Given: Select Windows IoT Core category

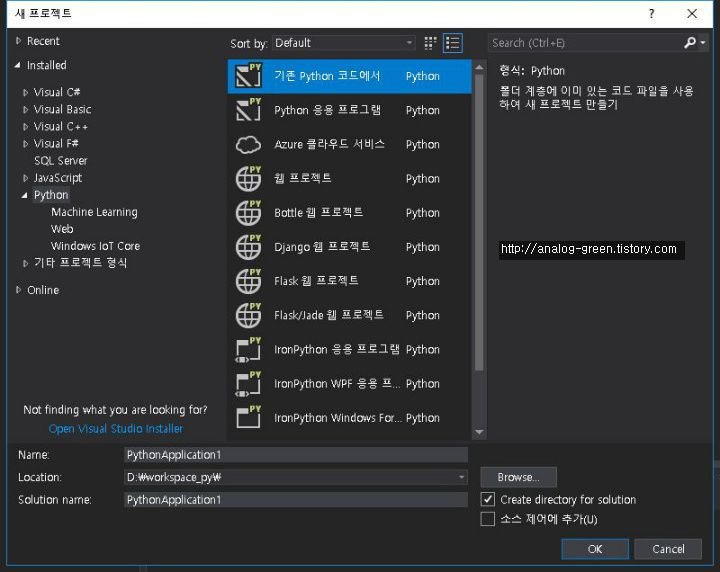Looking at the screenshot, I should point(96,246).
